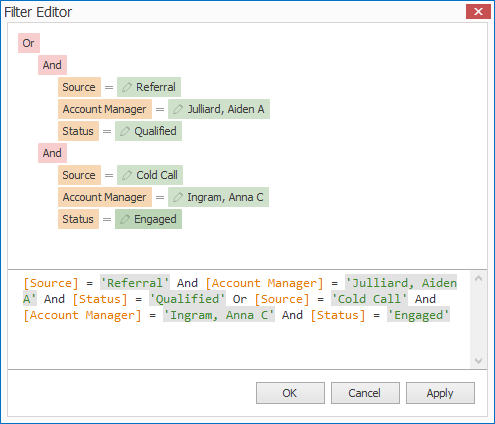Click the pencil icon beside Qualified

pyautogui.click(x=125, y=131)
